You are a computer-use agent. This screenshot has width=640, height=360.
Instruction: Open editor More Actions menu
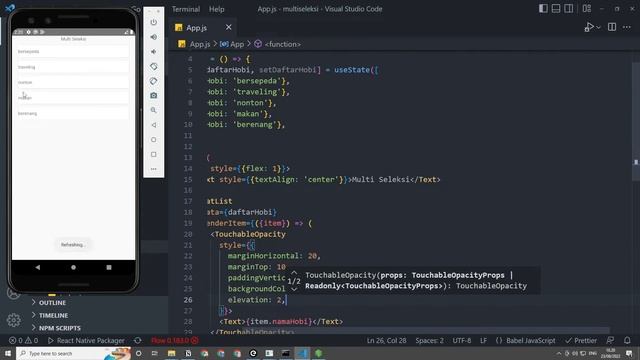tap(627, 27)
